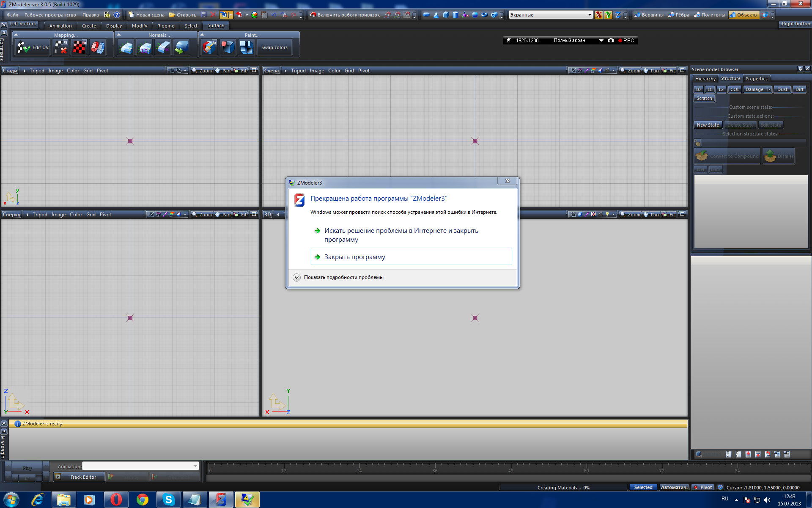Open the Damage state dropdown arrow
The height and width of the screenshot is (508, 812).
(769, 89)
